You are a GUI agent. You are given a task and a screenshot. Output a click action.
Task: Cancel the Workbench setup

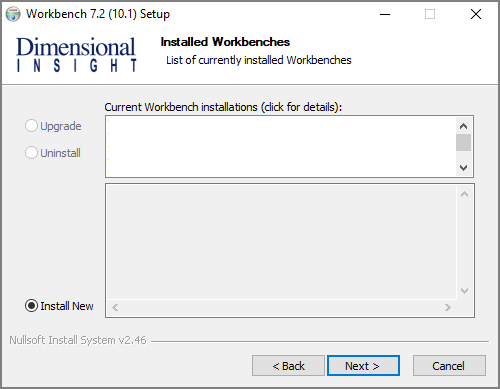click(x=449, y=366)
